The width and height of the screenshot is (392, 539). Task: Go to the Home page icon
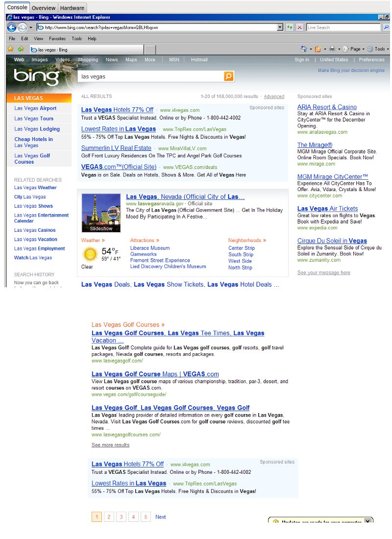click(x=304, y=49)
